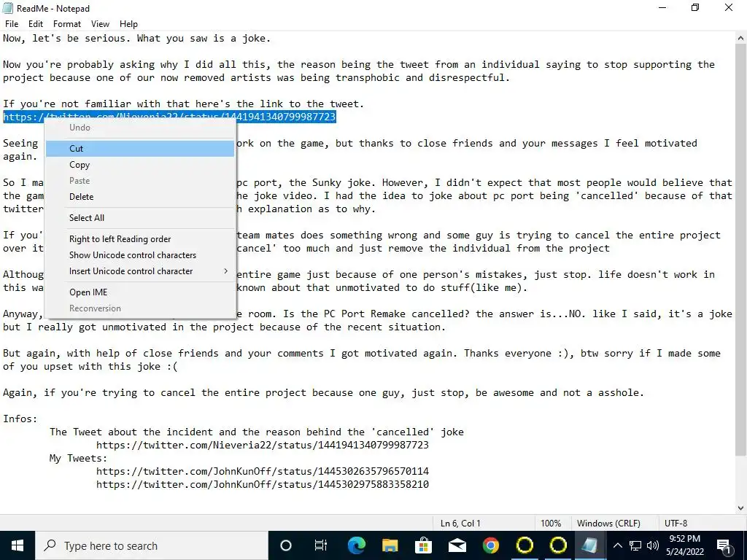Screen dimensions: 747x560
Task: Click the scrollbar up arrow
Action: (x=741, y=38)
